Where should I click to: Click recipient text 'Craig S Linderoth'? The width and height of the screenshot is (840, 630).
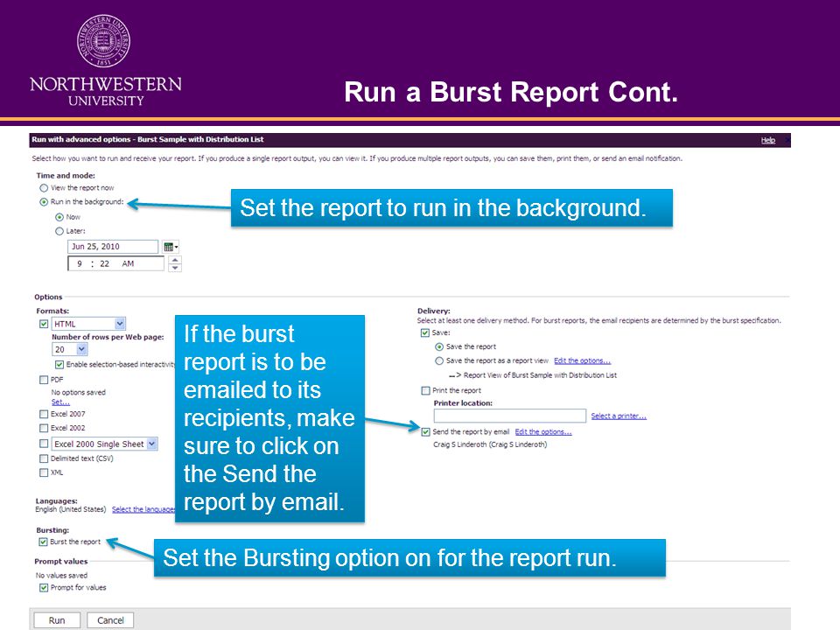pyautogui.click(x=490, y=444)
